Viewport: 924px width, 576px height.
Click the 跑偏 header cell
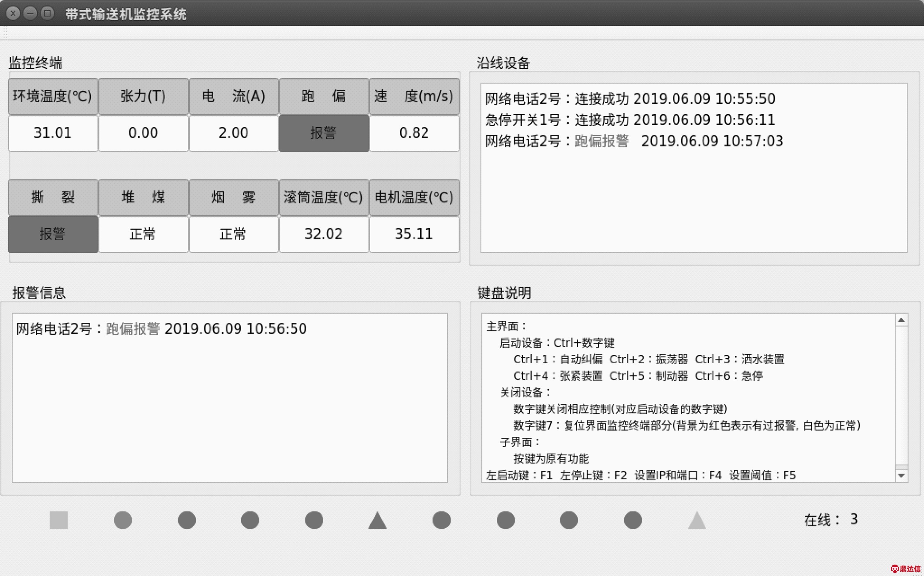[x=324, y=97]
